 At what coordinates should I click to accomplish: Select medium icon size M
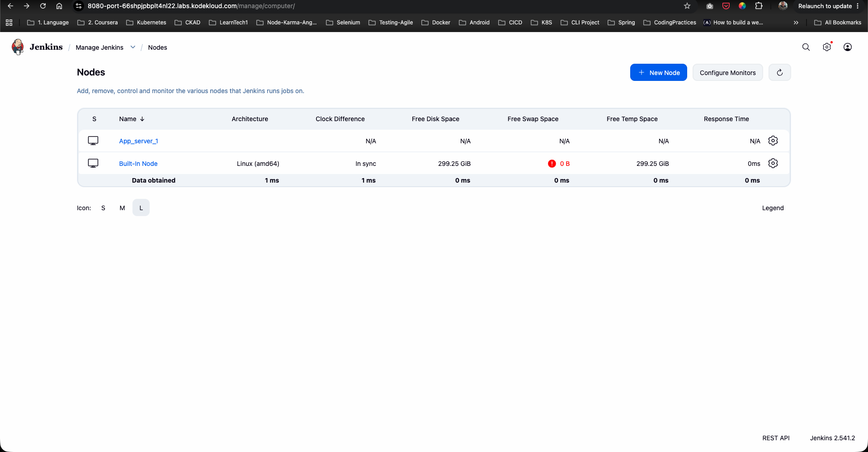tap(122, 208)
